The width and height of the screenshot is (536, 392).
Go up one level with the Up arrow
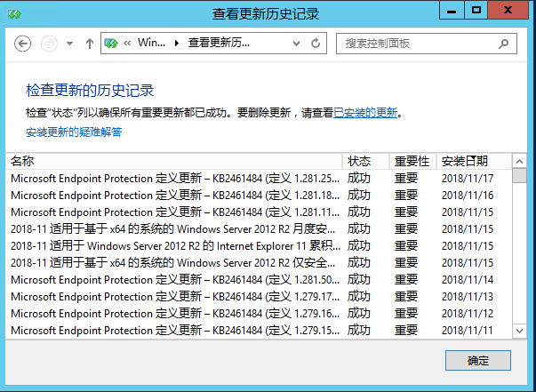pos(90,44)
